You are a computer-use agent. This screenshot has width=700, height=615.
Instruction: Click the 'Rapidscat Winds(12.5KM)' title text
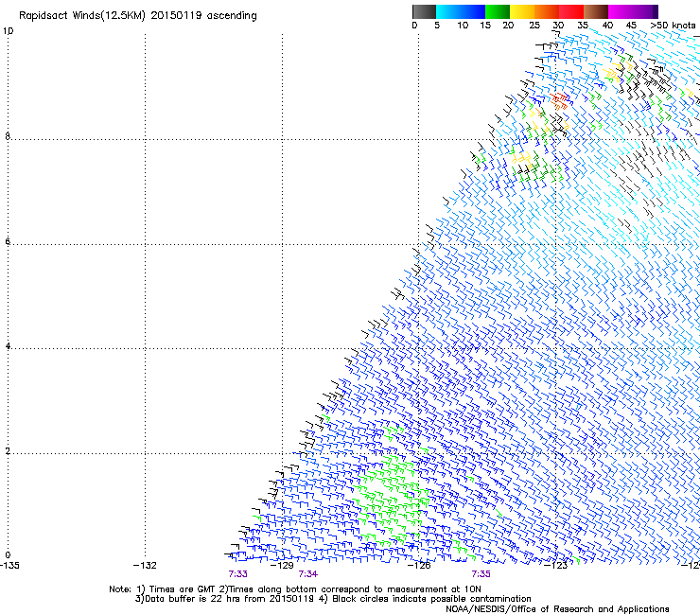tap(81, 16)
